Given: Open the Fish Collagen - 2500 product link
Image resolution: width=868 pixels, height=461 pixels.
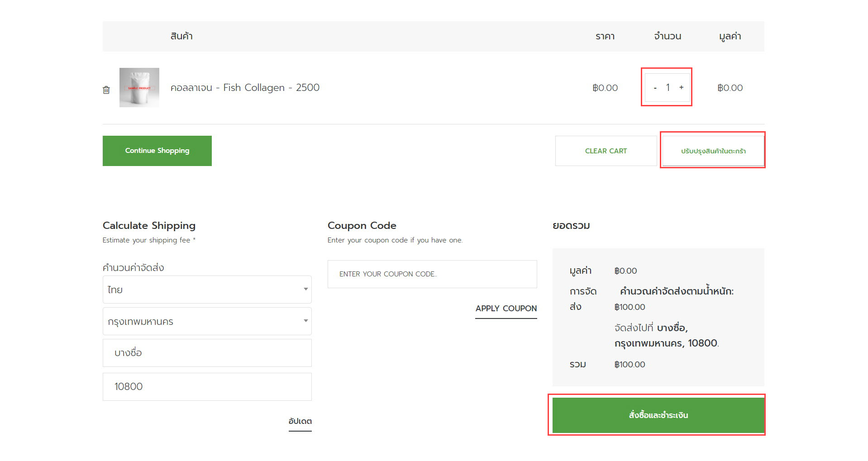Looking at the screenshot, I should pyautogui.click(x=245, y=87).
